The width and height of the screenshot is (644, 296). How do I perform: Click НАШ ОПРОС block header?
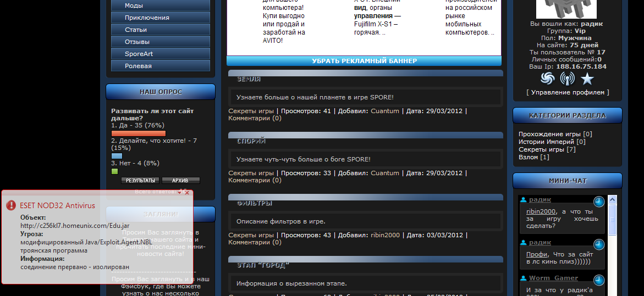(x=161, y=92)
